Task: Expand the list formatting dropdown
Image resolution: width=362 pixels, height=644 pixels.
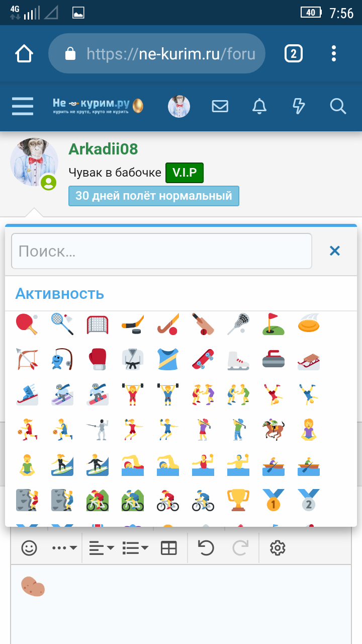Action: (x=135, y=547)
